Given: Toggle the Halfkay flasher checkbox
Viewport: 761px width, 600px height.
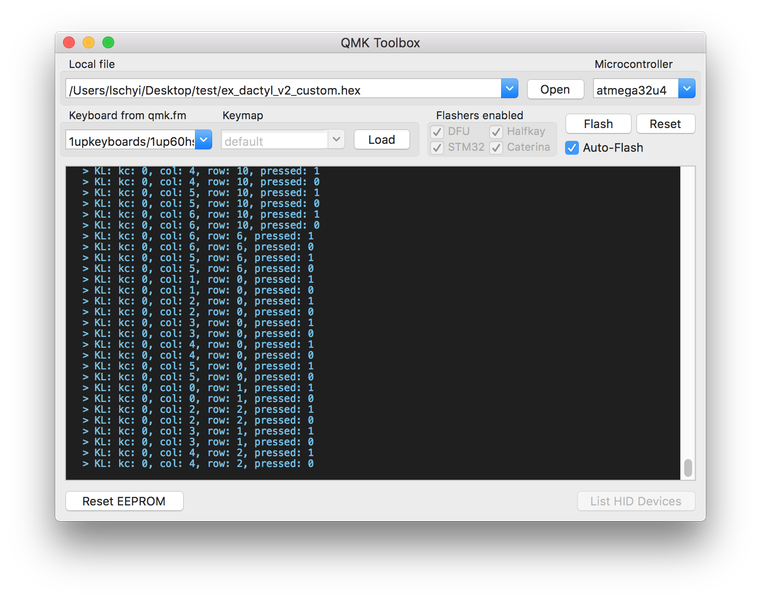Looking at the screenshot, I should click(x=496, y=132).
